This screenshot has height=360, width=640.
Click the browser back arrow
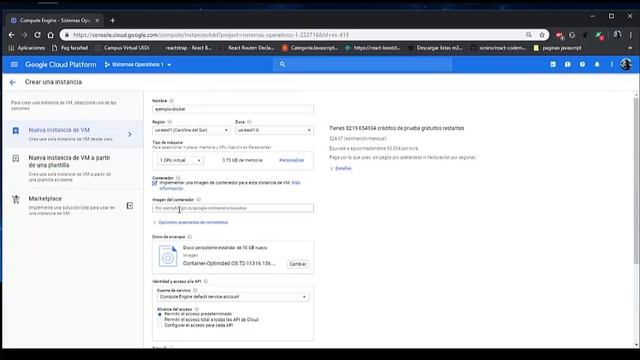11,35
